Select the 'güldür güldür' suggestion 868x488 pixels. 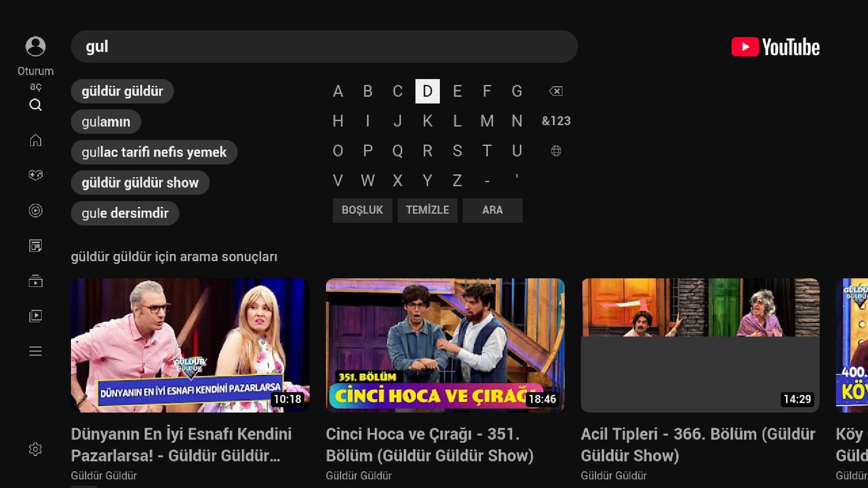[x=123, y=91]
